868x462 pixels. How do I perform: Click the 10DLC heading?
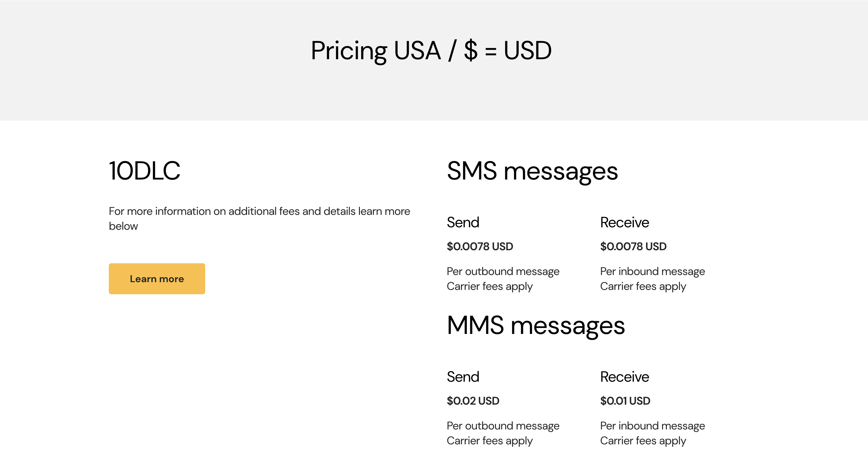pyautogui.click(x=144, y=171)
